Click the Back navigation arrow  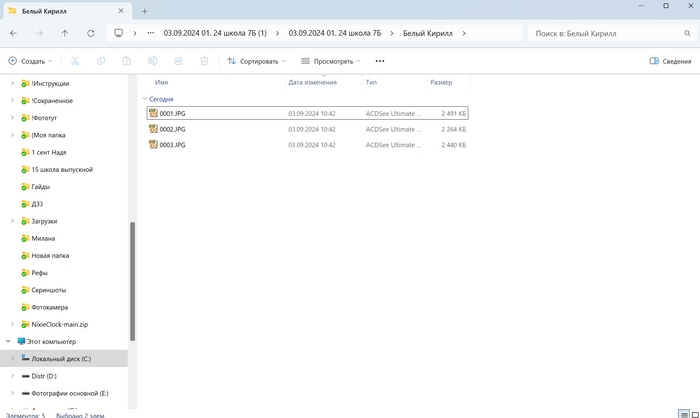click(x=13, y=33)
